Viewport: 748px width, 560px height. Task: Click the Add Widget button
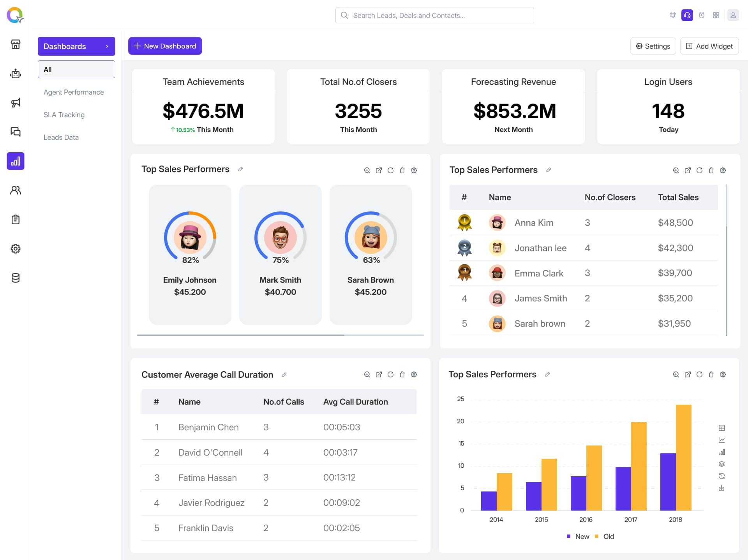tap(709, 46)
